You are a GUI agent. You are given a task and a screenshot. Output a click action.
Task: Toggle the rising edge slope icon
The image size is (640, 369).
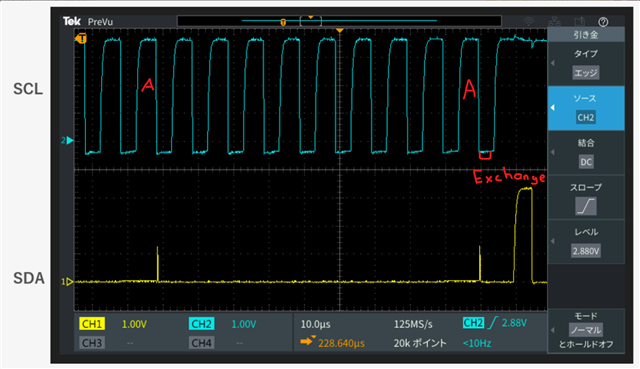(586, 206)
